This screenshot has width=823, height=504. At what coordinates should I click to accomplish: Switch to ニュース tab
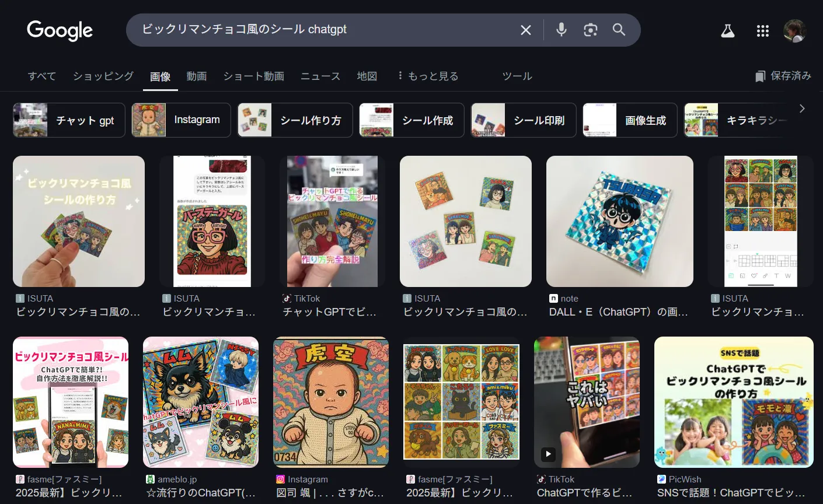(320, 76)
